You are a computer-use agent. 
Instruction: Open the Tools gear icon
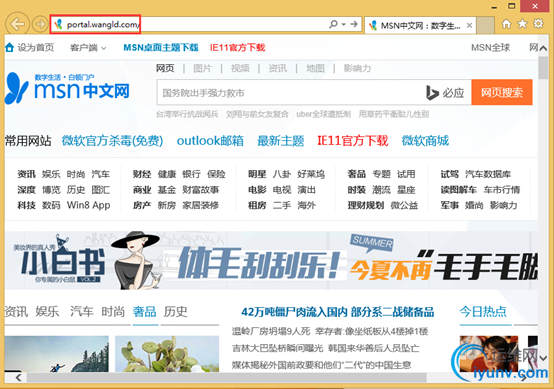[538, 24]
